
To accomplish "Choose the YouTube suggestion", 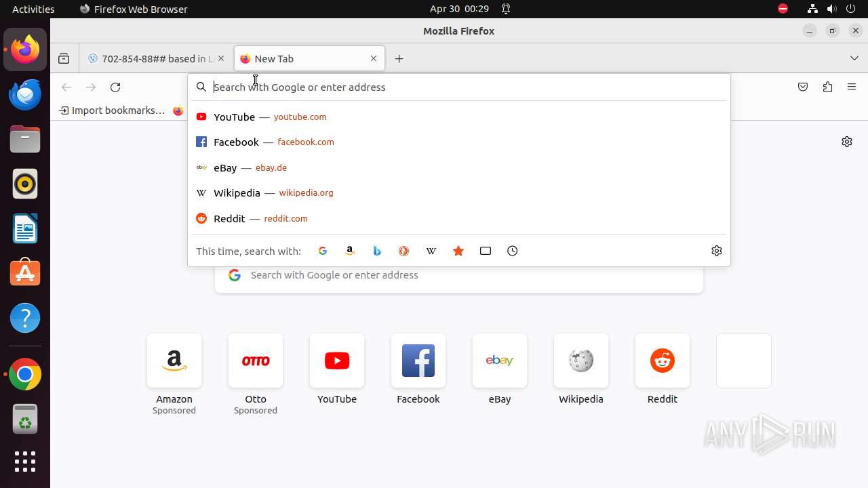I will click(459, 117).
